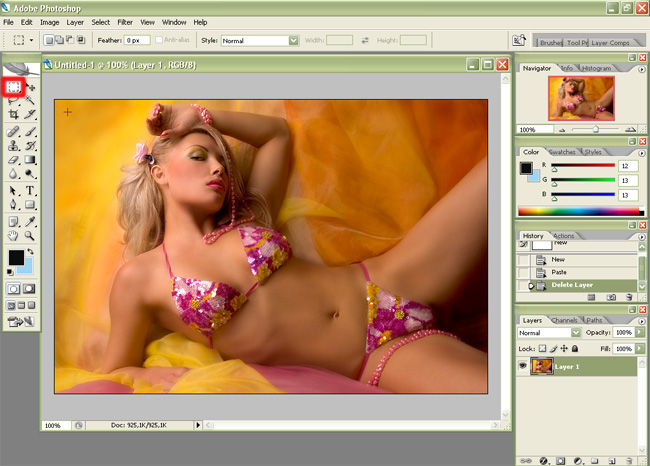Switch to the Channels tab

[x=564, y=320]
